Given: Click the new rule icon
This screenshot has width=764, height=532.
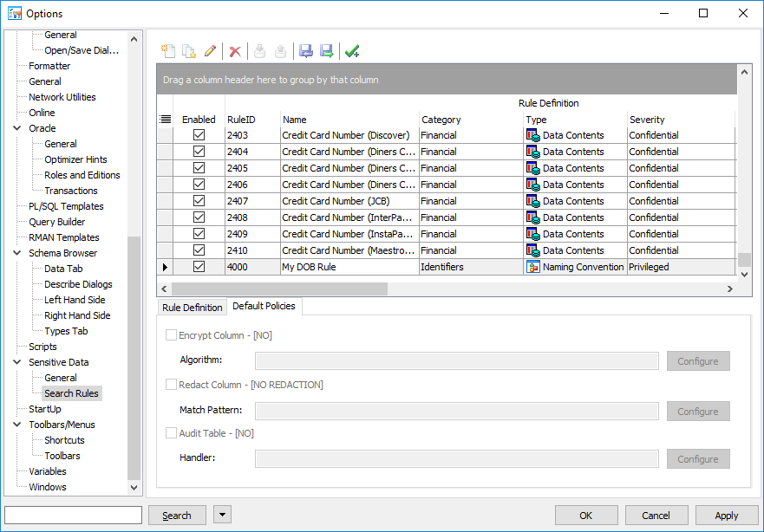Looking at the screenshot, I should (x=168, y=50).
